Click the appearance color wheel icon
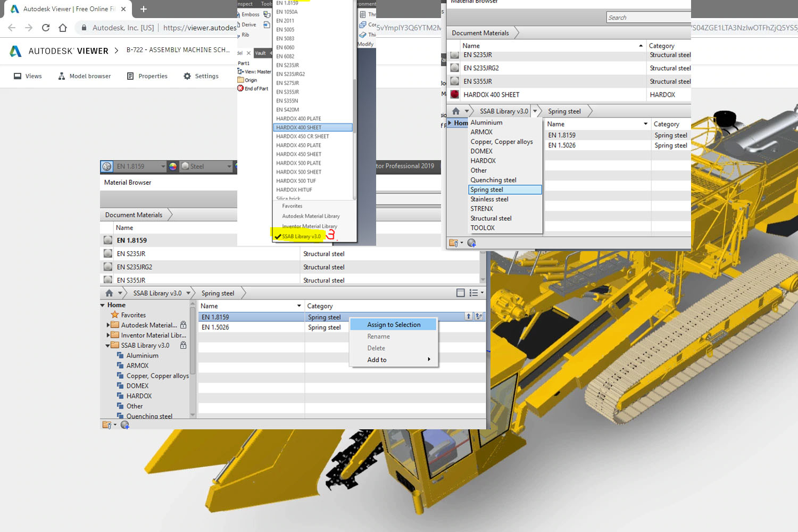Viewport: 798px width, 532px height. point(173,167)
